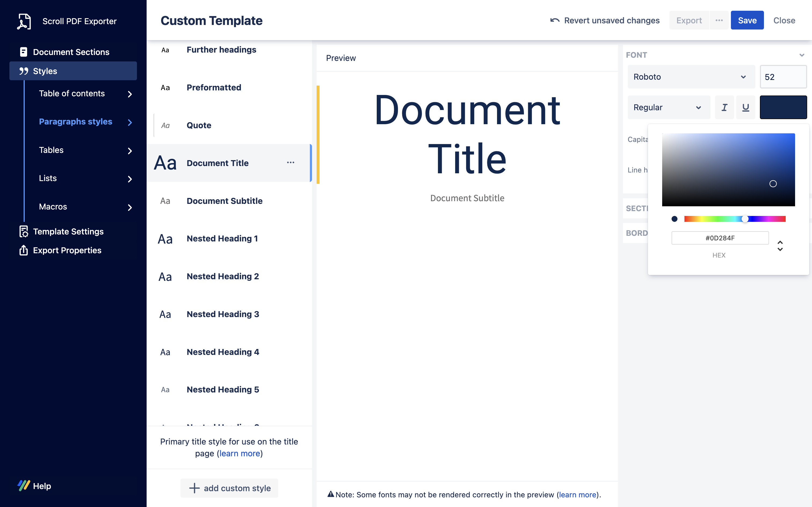812x507 pixels.
Task: Click the Save button
Action: click(747, 20)
